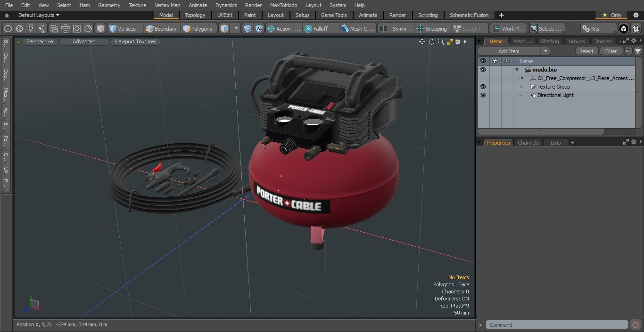644x332 pixels.
Task: Open the Unity cube icon
Action: (624, 29)
